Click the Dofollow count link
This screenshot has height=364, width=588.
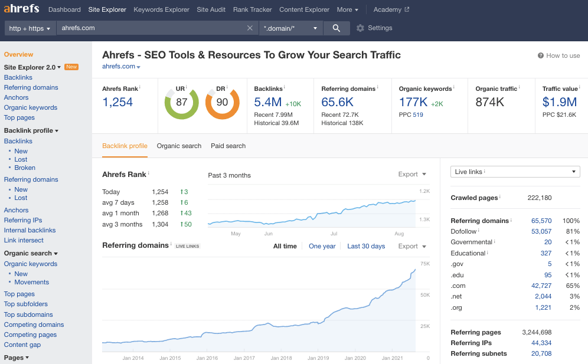(x=541, y=231)
